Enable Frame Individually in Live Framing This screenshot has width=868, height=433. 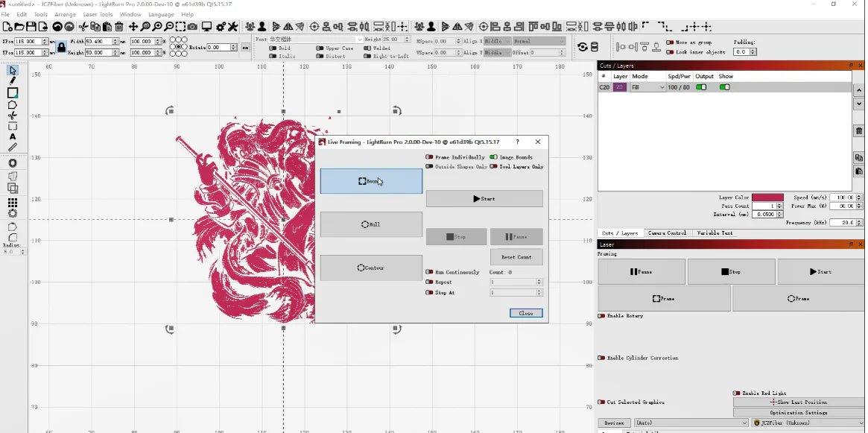(x=429, y=157)
